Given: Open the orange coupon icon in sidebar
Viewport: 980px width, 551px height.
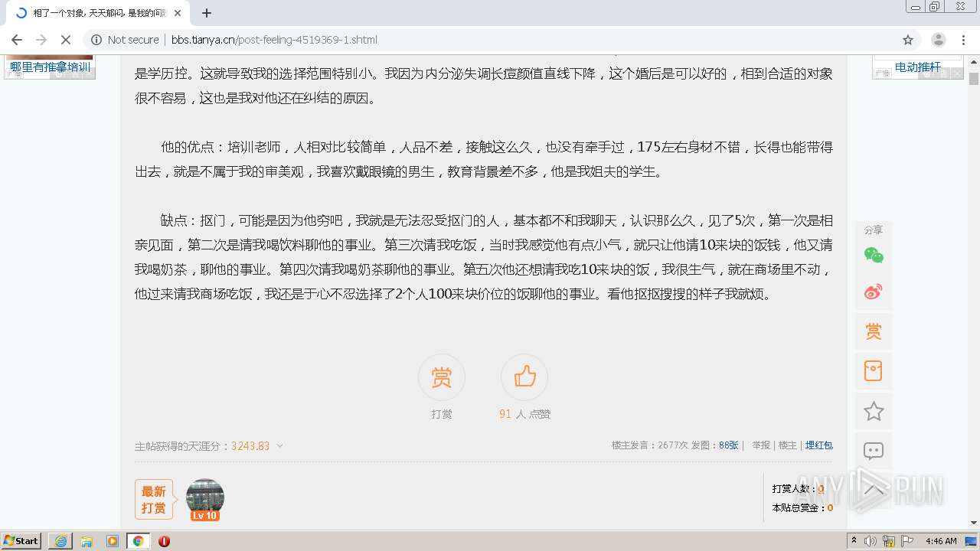Looking at the screenshot, I should pos(874,371).
